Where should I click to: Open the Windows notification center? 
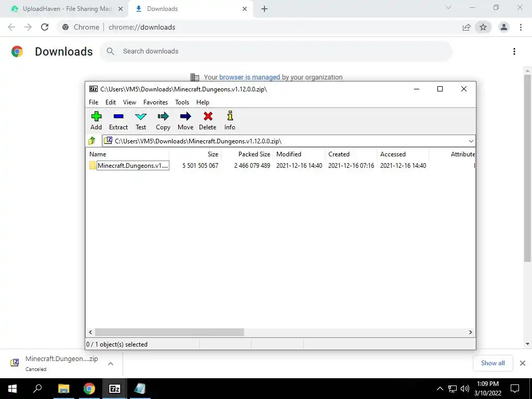click(x=515, y=389)
